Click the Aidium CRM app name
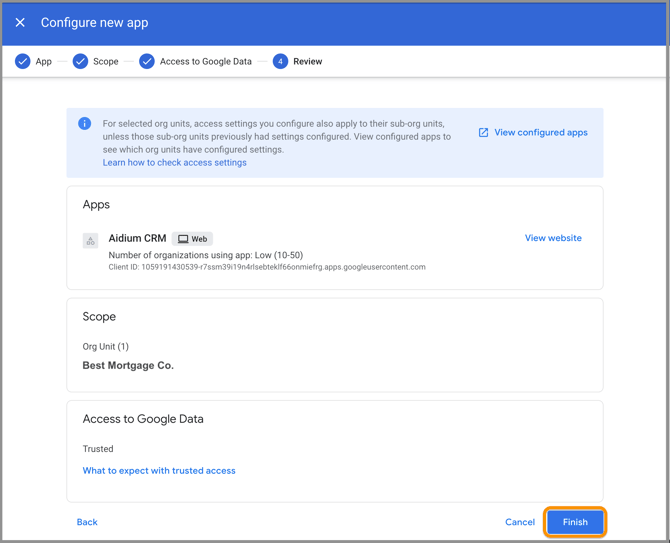Viewport: 670px width, 543px height. pyautogui.click(x=137, y=238)
